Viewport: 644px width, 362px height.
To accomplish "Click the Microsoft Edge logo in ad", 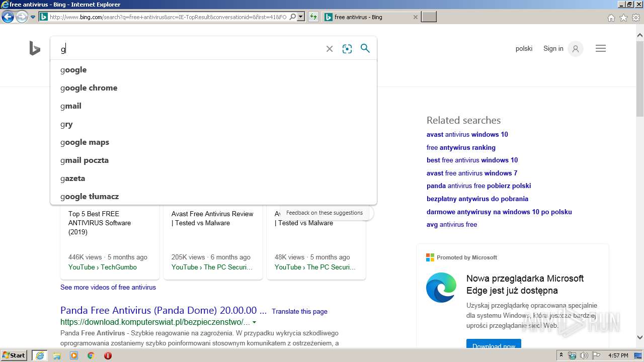I will [x=441, y=288].
